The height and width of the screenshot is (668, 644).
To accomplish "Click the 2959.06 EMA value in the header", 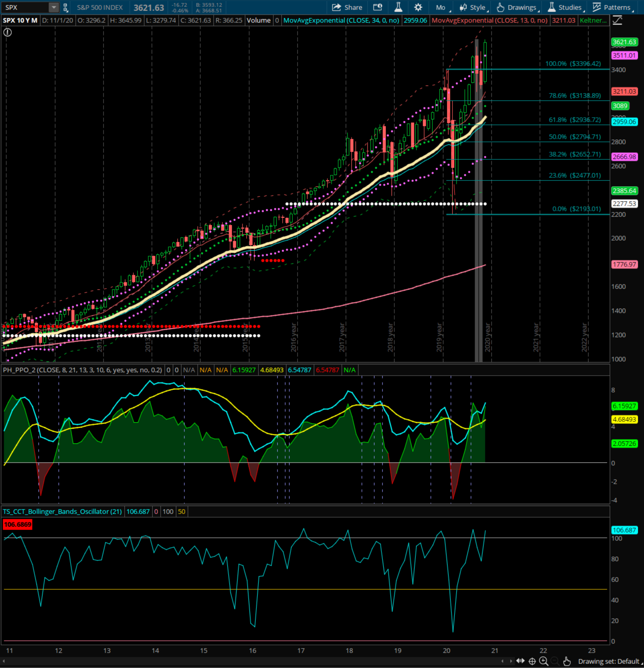I will pos(415,20).
